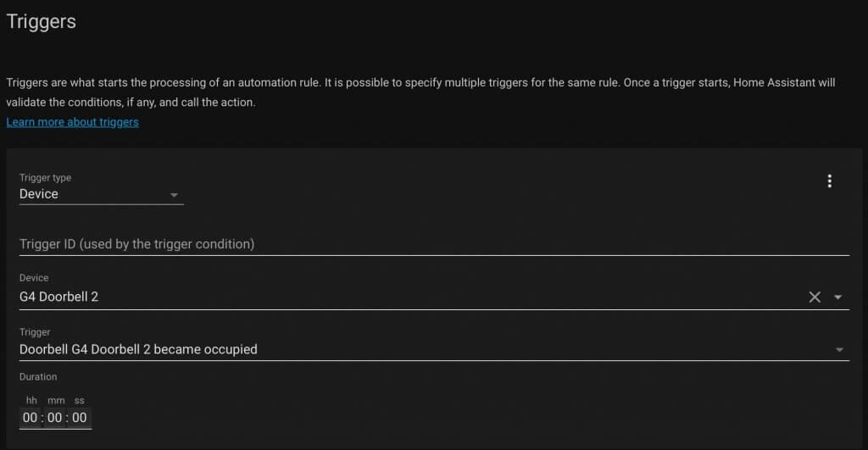Clear the G4 Doorbell 2 device selection

click(815, 297)
